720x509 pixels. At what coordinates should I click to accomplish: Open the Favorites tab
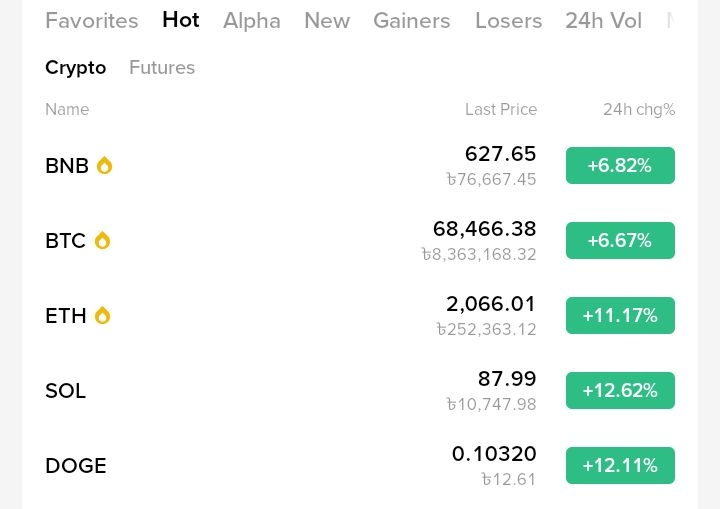[91, 21]
